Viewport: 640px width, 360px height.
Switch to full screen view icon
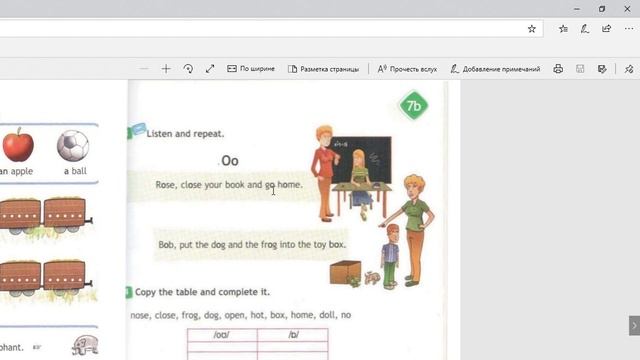(210, 69)
